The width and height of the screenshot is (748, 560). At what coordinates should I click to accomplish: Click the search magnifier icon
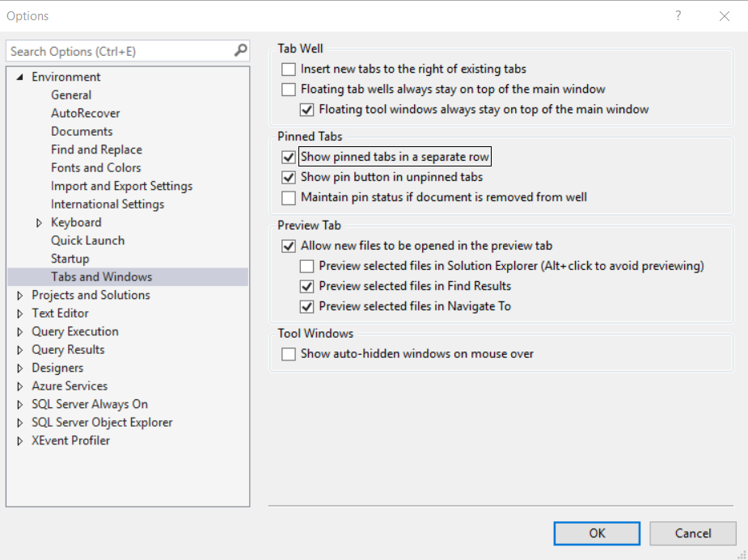[x=240, y=51]
